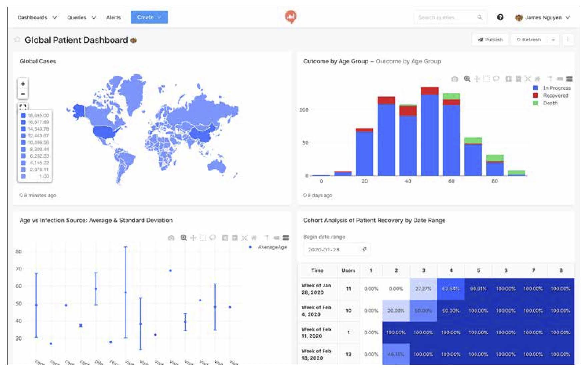Toggle Recovered series in chart legend

[551, 95]
